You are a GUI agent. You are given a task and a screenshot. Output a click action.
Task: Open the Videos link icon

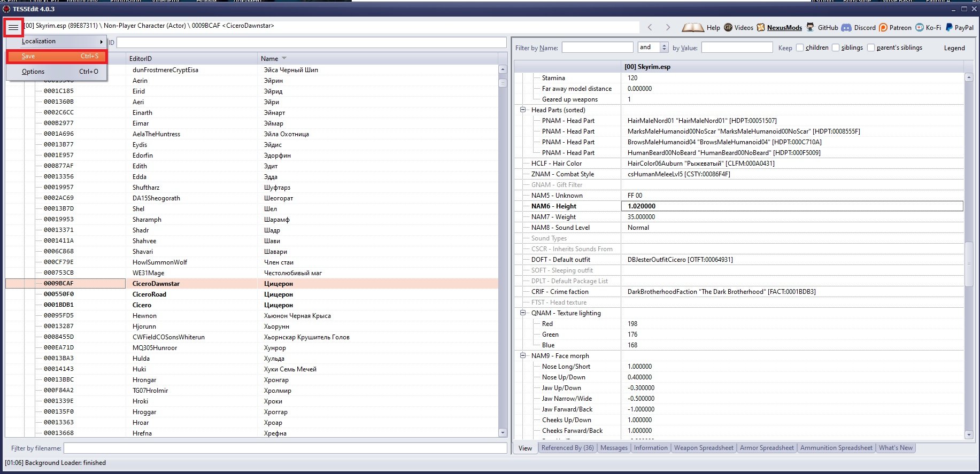(x=728, y=28)
